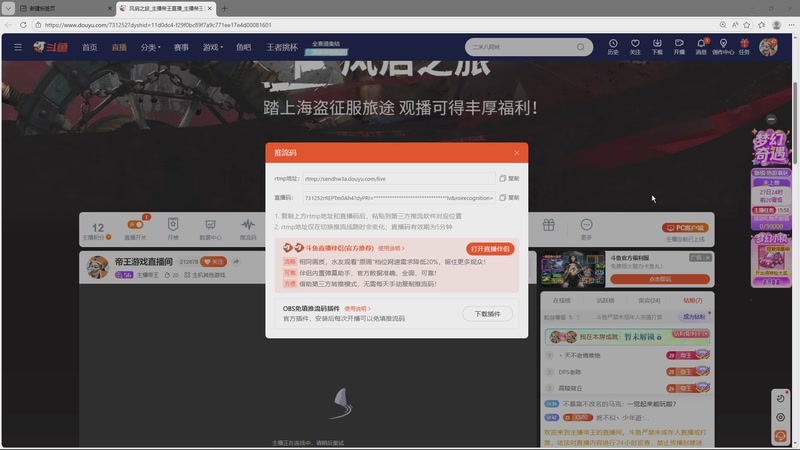The image size is (800, 450).
Task: Open browser tab actions dropdown arrow
Action: pyautogui.click(x=8, y=8)
